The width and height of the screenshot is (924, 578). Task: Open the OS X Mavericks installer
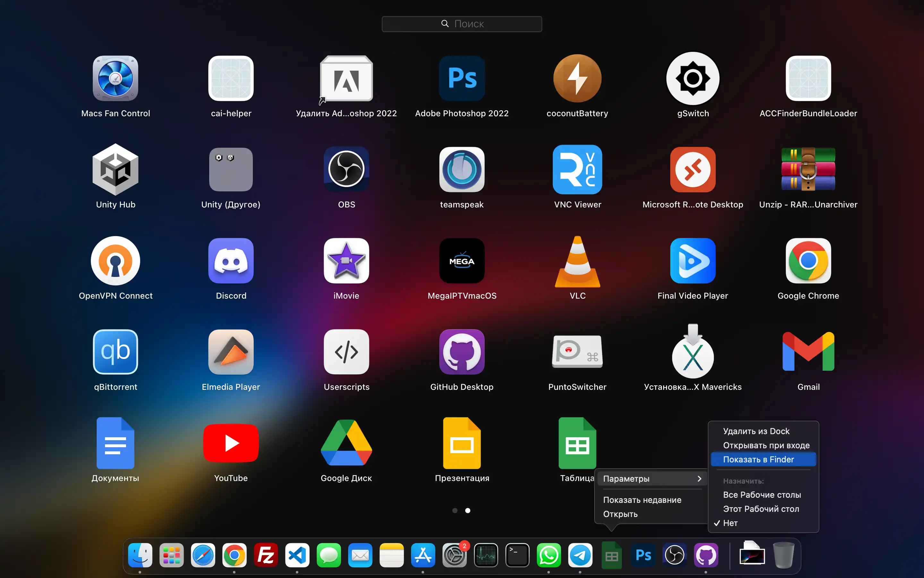(x=693, y=351)
